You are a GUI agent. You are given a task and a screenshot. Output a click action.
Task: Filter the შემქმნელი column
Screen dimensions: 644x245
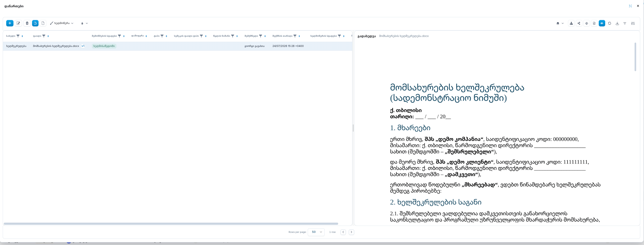coord(261,36)
